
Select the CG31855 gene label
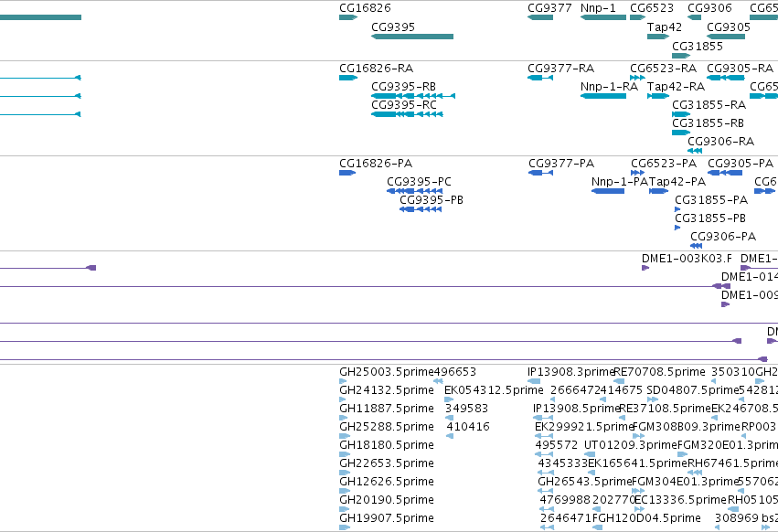[698, 46]
